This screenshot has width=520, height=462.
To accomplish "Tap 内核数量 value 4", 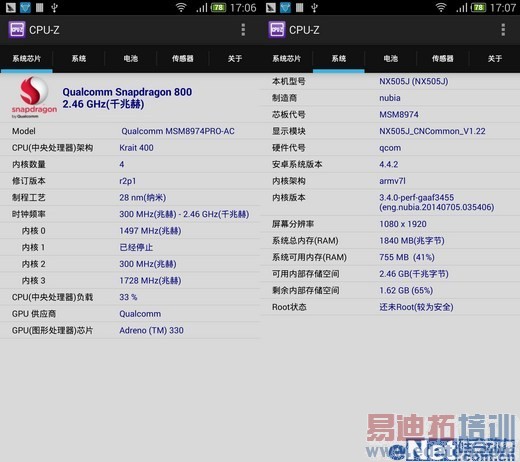I will pyautogui.click(x=122, y=164).
